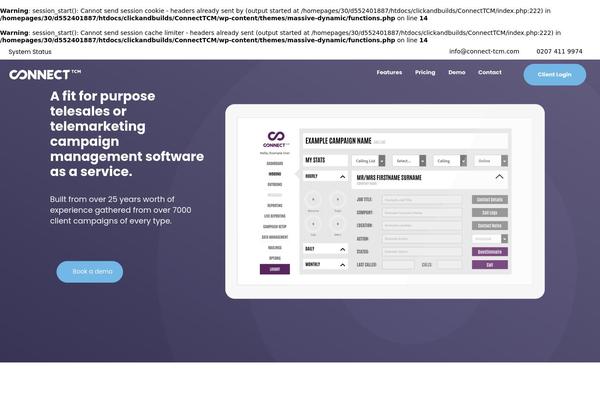
Task: Click the 'Built from over 25 years' paragraph
Action: [x=121, y=210]
